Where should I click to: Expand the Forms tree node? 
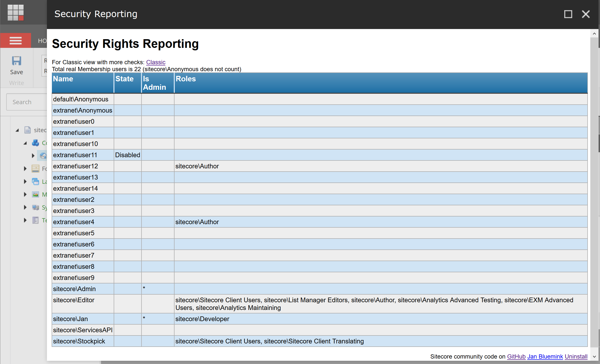click(x=25, y=169)
